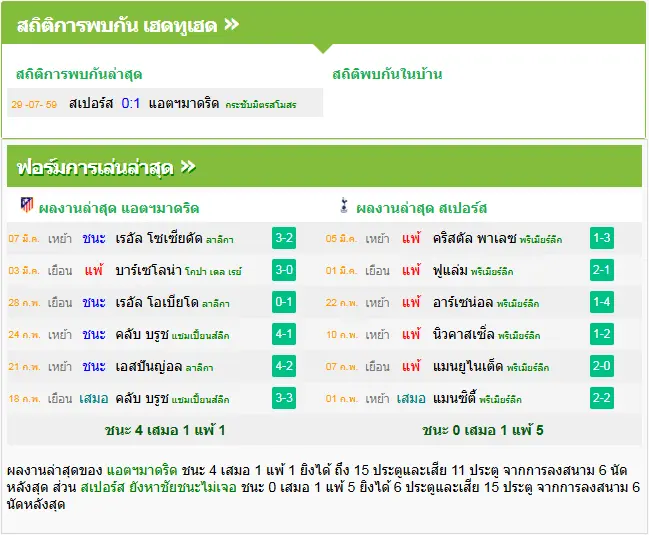The height and width of the screenshot is (535, 649).
Task: Click the 1-3 score badge for คริสตัล พาเลซ
Action: pyautogui.click(x=602, y=238)
